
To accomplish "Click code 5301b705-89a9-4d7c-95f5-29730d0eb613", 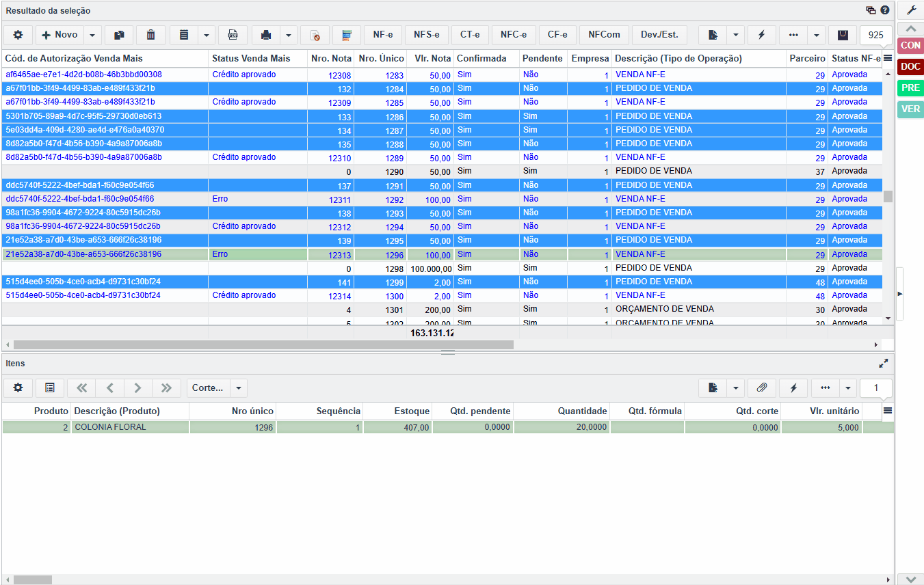I will pyautogui.click(x=83, y=116).
